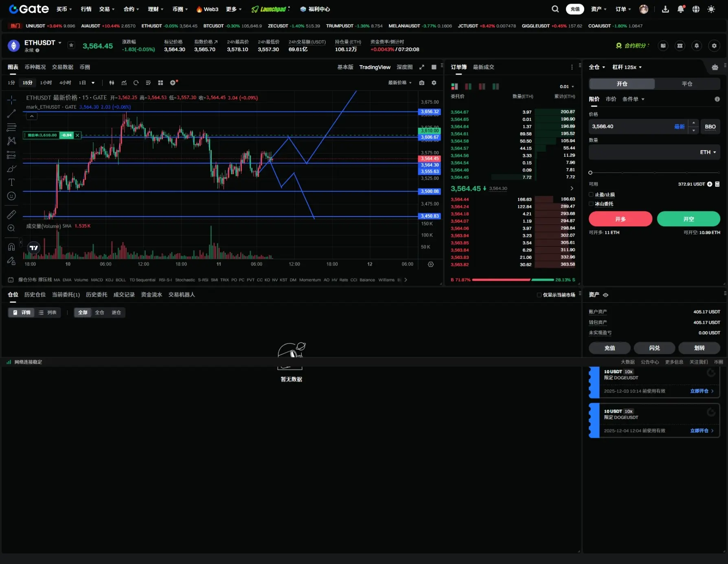This screenshot has width=728, height=564.
Task: Toggle magnet mode on the chart
Action: click(11, 247)
